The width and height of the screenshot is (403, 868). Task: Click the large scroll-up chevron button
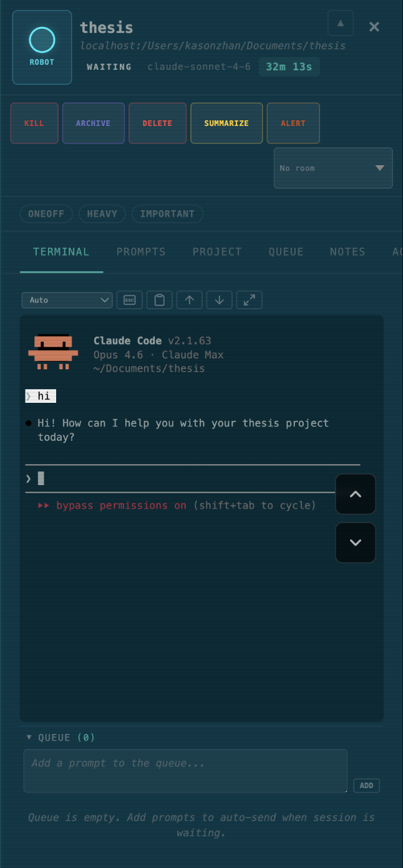pos(356,494)
